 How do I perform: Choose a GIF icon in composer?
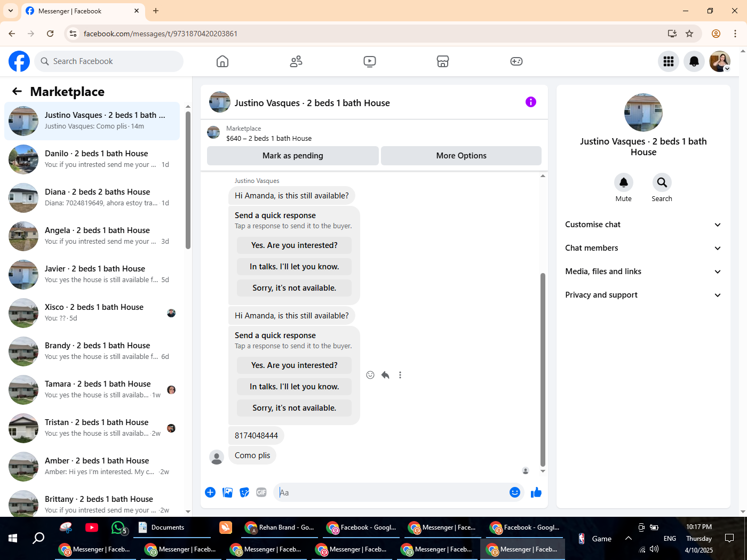[x=261, y=492]
